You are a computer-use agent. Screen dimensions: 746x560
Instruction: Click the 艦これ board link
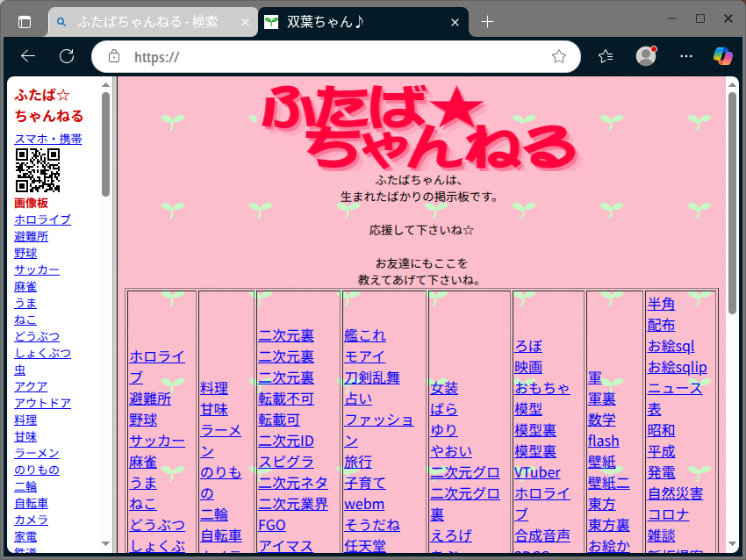coord(364,335)
